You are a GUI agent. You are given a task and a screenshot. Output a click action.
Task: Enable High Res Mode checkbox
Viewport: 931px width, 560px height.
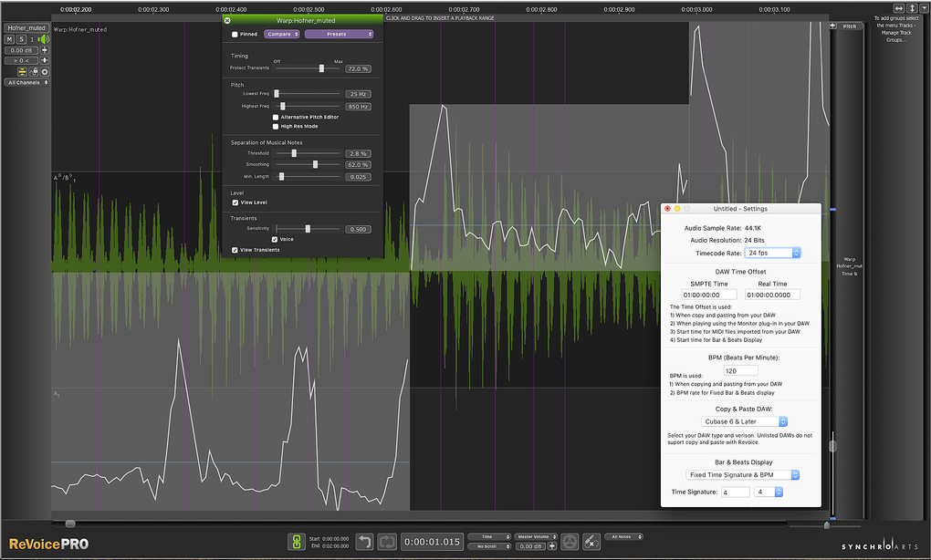(x=276, y=127)
